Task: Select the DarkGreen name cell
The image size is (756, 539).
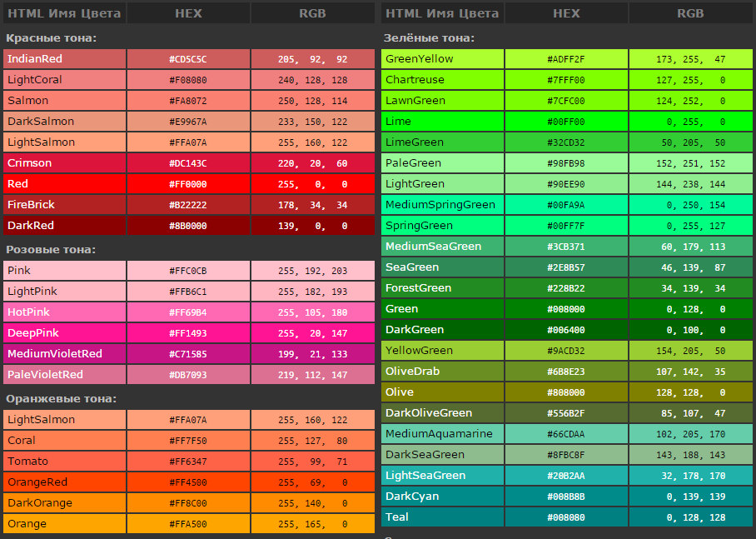Action: [443, 330]
